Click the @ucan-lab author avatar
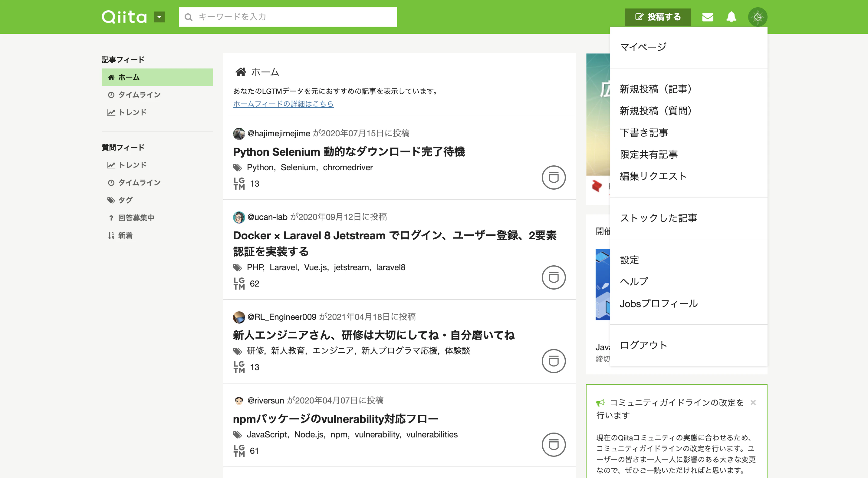The image size is (868, 478). pyautogui.click(x=239, y=217)
